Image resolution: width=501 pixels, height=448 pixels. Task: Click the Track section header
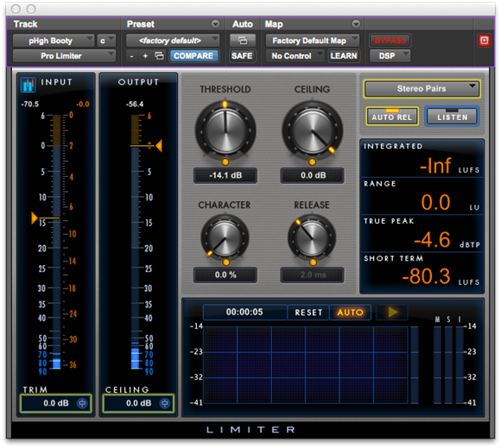point(26,24)
